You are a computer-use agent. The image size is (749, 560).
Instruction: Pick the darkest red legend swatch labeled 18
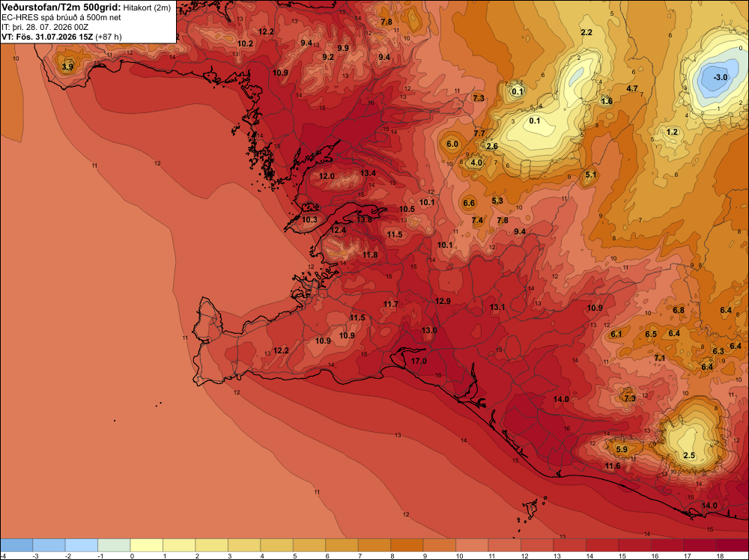(733, 545)
